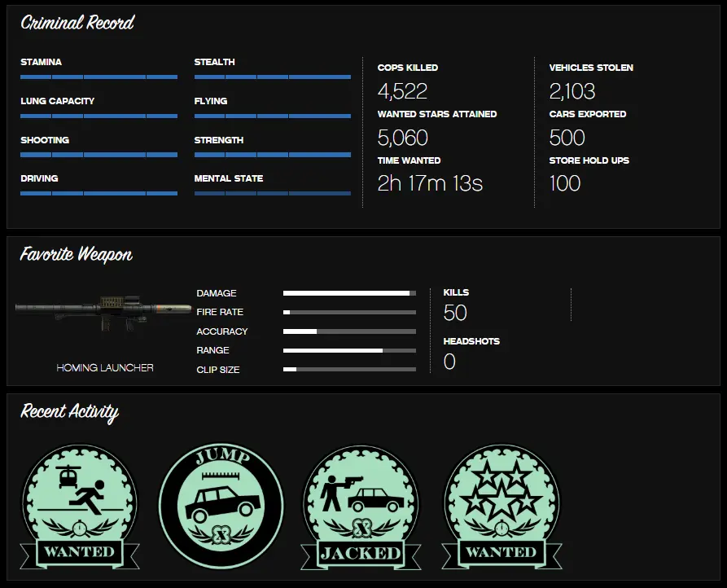The height and width of the screenshot is (588, 727).
Task: Click the SHOOTING label
Action: tap(45, 140)
